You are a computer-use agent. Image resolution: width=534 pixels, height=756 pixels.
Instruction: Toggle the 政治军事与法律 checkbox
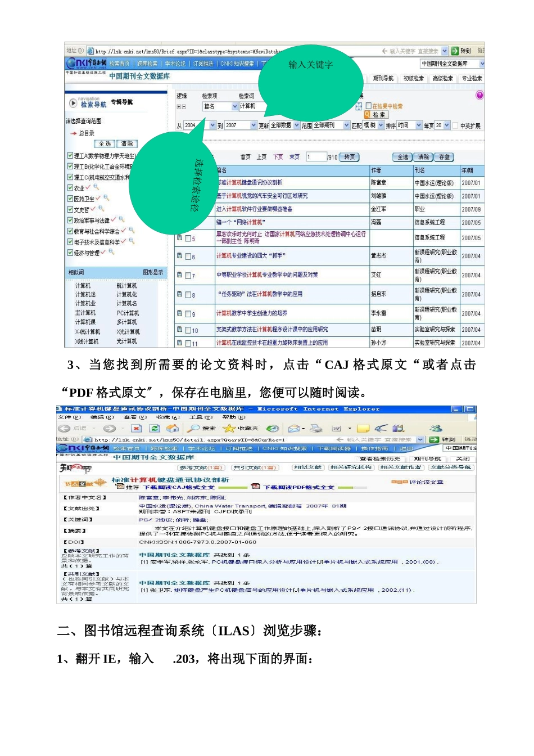70,220
